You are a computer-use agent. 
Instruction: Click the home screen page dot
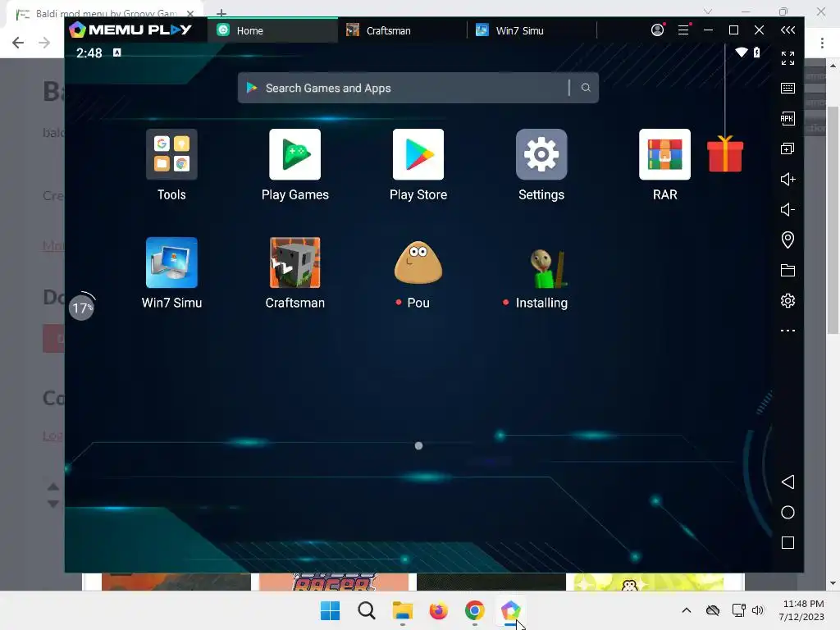click(x=418, y=445)
